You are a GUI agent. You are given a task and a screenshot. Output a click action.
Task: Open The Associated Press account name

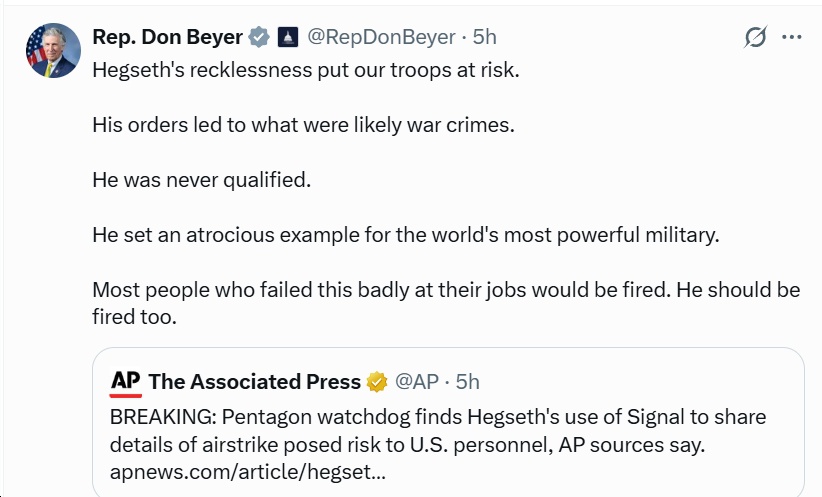254,381
